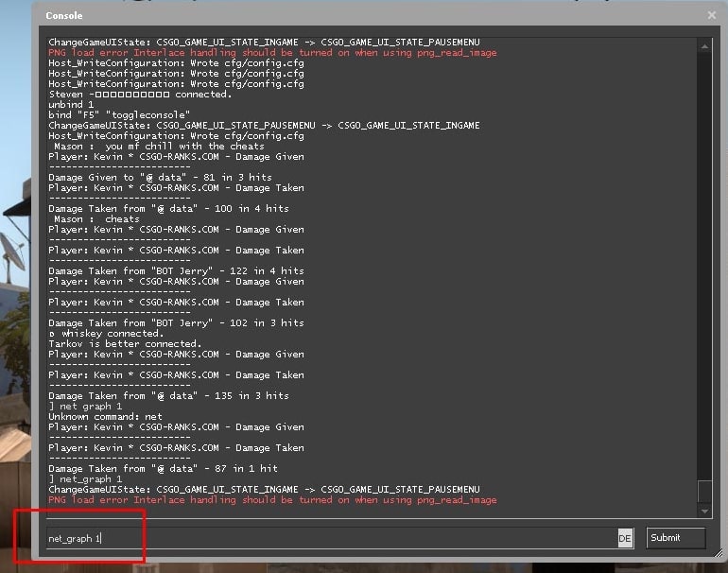Click the "whiskey connected." line
The width and height of the screenshot is (728, 573).
[x=106, y=334]
